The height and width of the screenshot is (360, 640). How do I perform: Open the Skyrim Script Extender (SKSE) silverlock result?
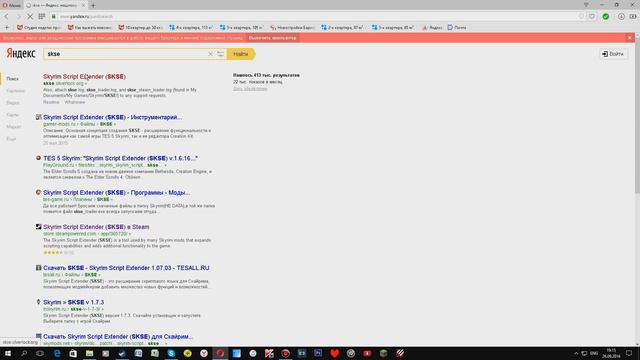click(84, 76)
